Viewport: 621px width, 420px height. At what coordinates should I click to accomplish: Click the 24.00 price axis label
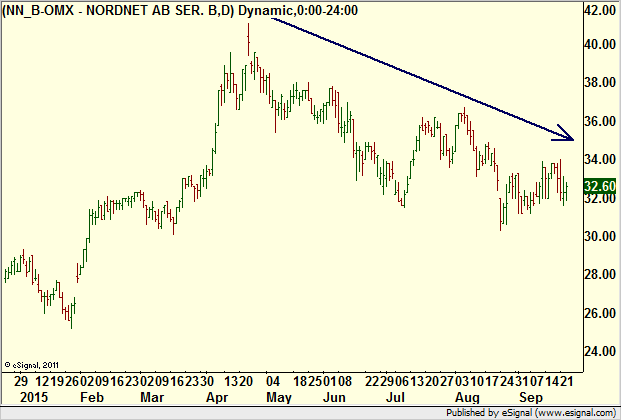[600, 351]
